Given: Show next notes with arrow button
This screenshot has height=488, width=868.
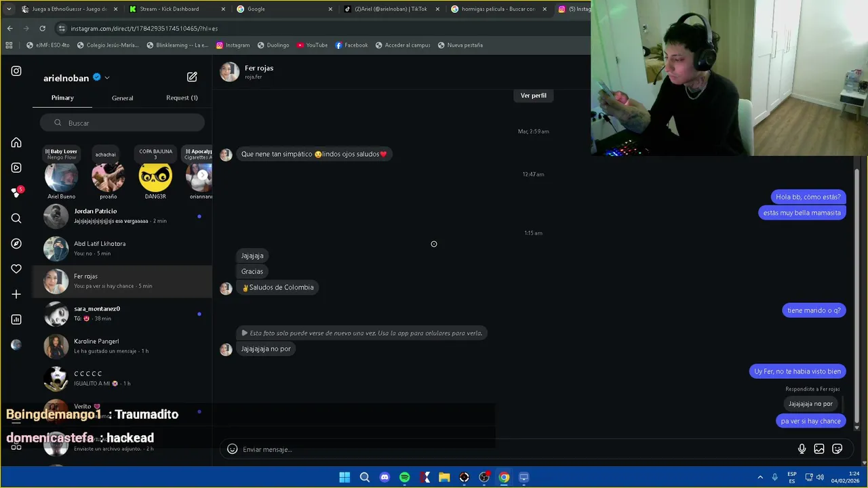Looking at the screenshot, I should 202,175.
